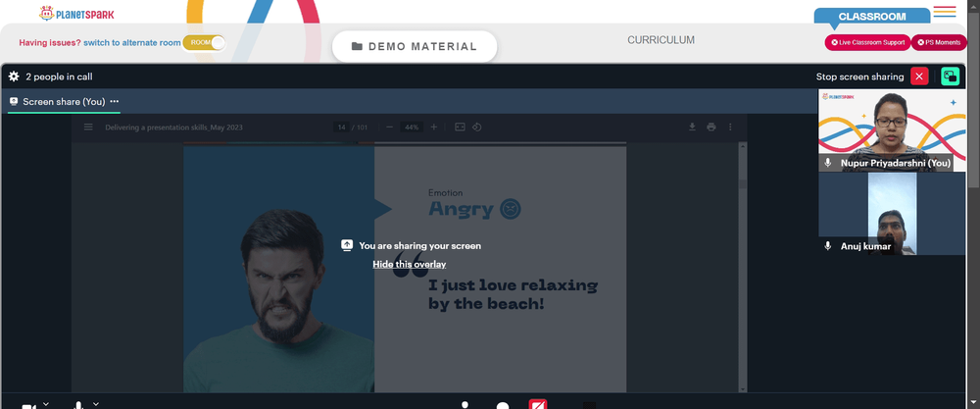Switch to the CURRICULUM tab
The height and width of the screenshot is (409, 980).
(661, 40)
